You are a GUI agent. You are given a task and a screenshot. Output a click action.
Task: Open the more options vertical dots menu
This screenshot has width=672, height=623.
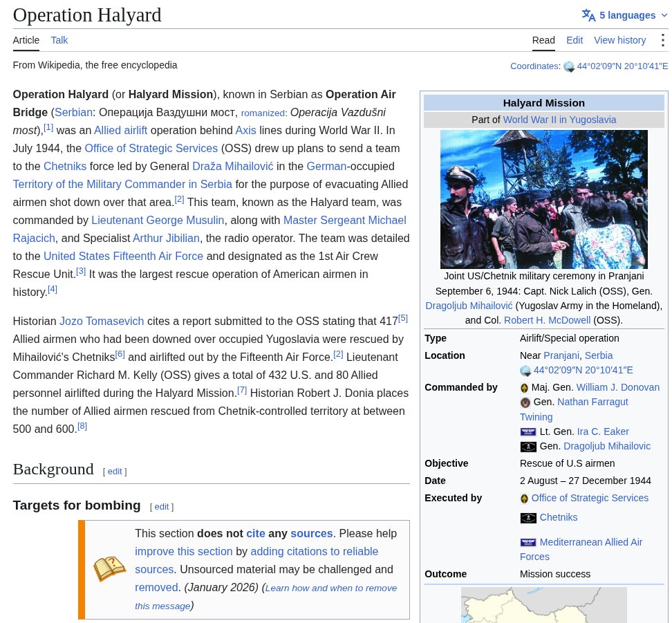pyautogui.click(x=662, y=40)
